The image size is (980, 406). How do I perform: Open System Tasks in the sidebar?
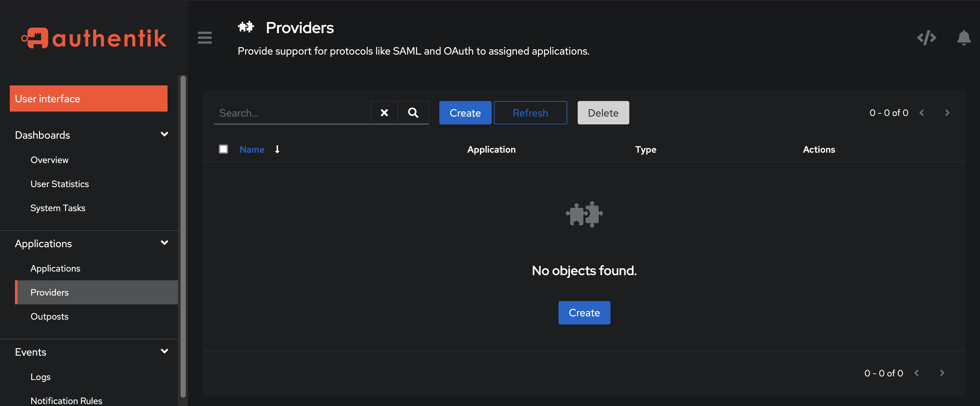coord(58,208)
